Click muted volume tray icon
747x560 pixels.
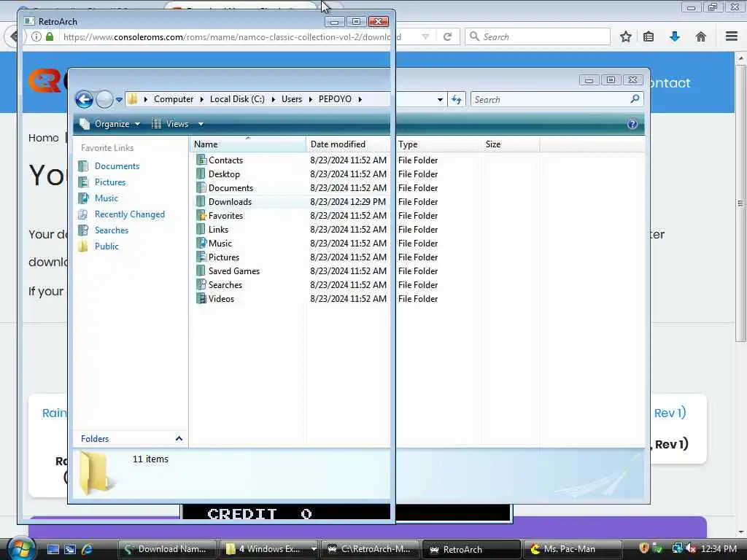click(x=691, y=549)
